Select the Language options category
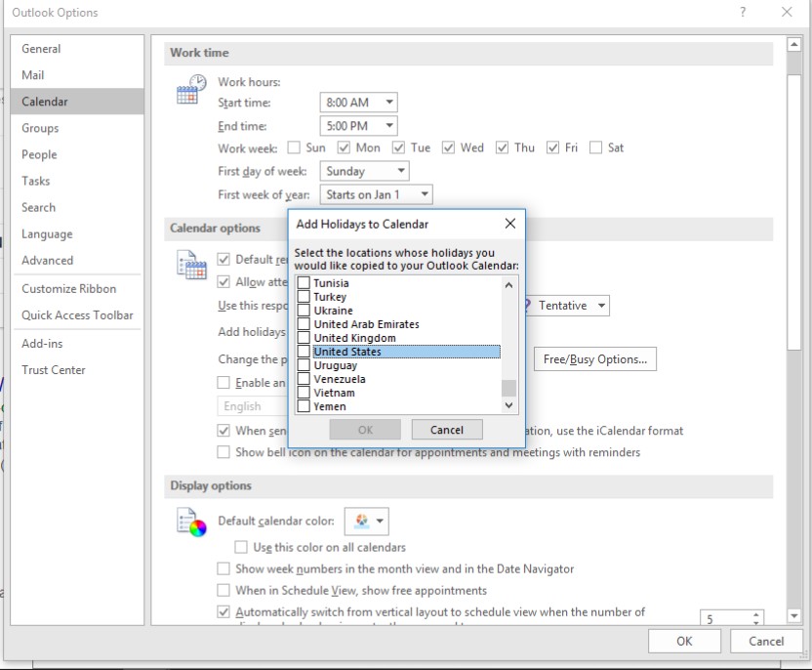This screenshot has width=812, height=670. 77,234
